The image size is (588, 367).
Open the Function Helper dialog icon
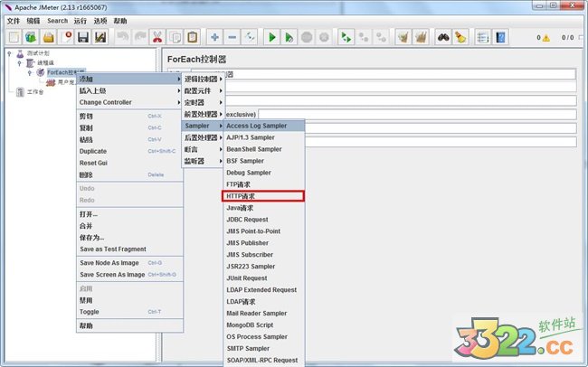[x=483, y=37]
